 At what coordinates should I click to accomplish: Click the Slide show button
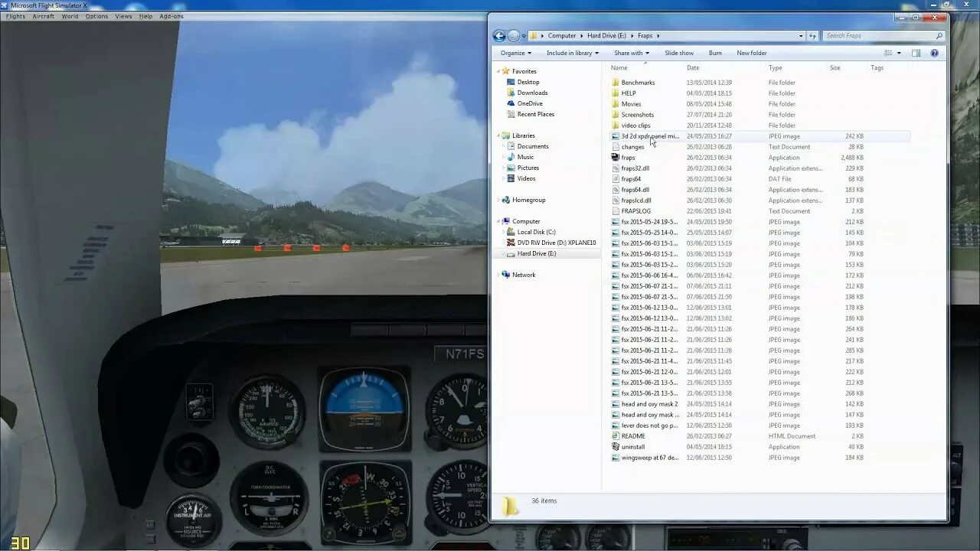tap(679, 53)
